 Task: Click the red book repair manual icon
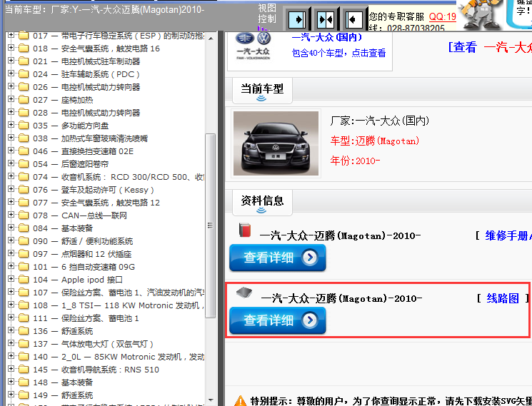point(245,230)
